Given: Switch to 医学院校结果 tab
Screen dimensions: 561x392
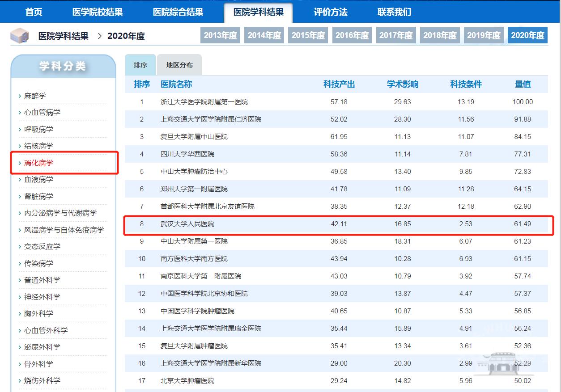Looking at the screenshot, I should 98,12.
